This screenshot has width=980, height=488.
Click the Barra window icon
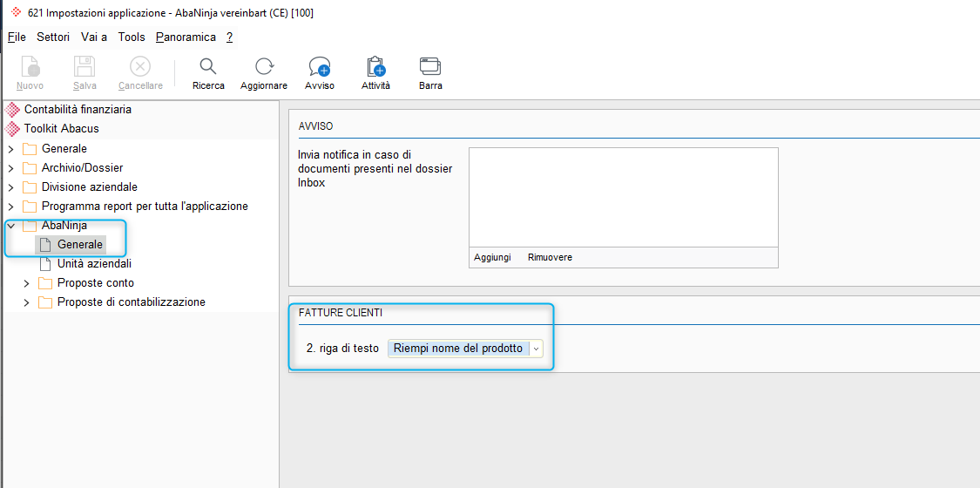[x=430, y=65]
